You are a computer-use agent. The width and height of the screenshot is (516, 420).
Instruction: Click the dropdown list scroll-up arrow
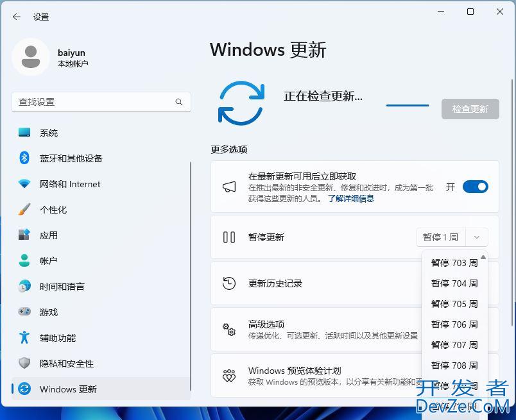(x=483, y=257)
